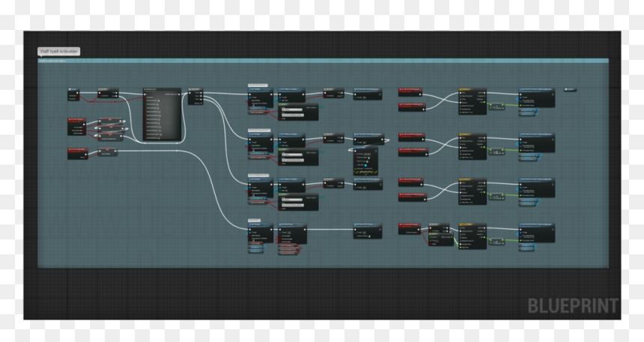Select the topmost yellow Timeline node

click(473, 101)
